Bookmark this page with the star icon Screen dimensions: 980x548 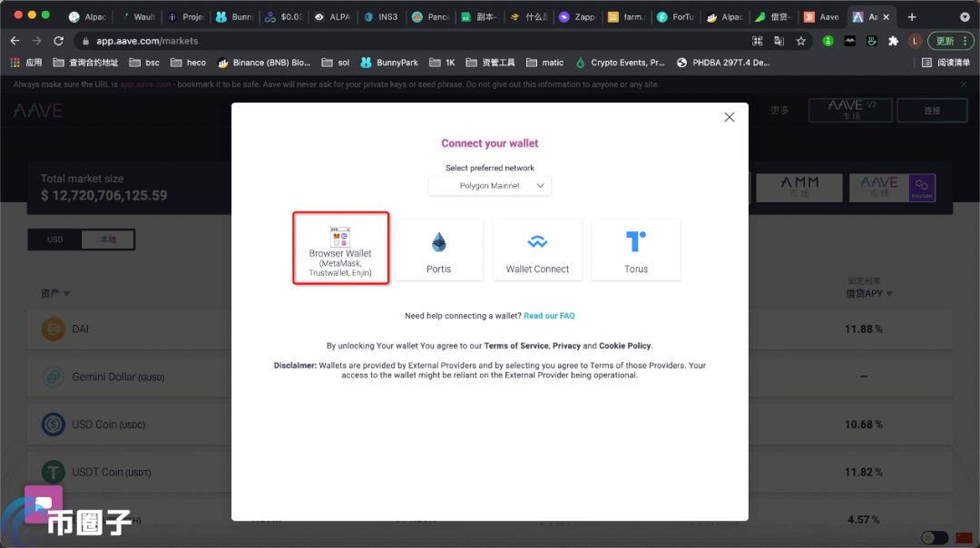pos(800,41)
